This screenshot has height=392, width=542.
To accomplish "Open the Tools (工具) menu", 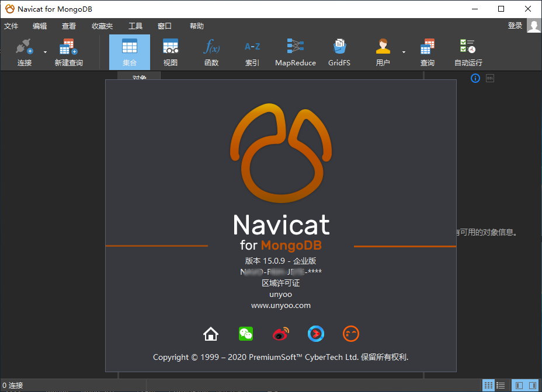I will 135,26.
